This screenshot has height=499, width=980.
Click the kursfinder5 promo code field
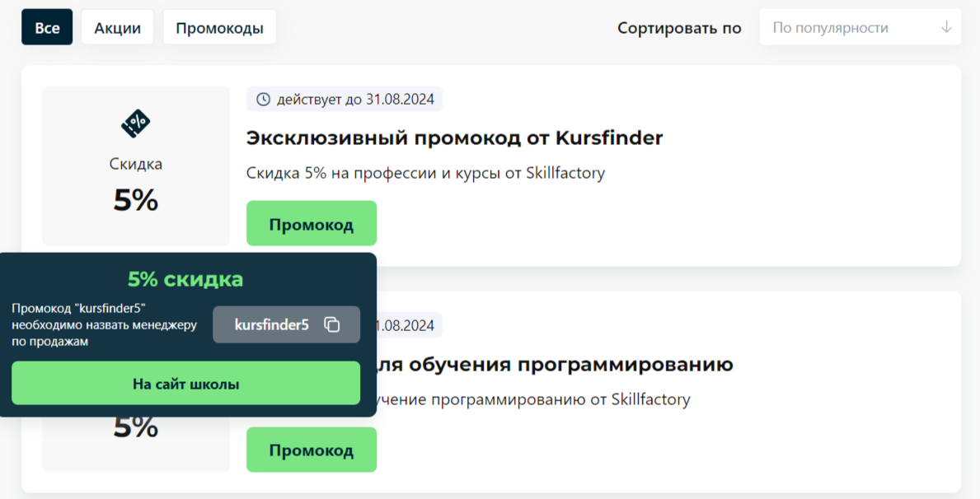[272, 324]
